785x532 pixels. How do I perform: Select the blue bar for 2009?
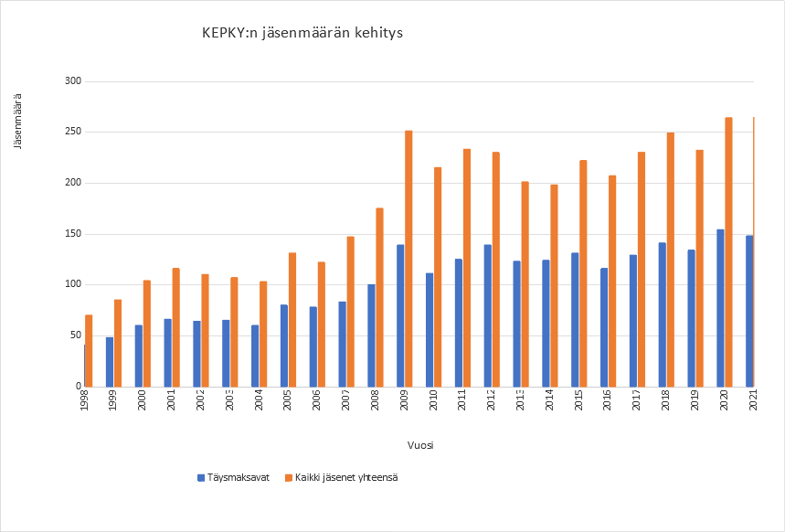click(400, 315)
